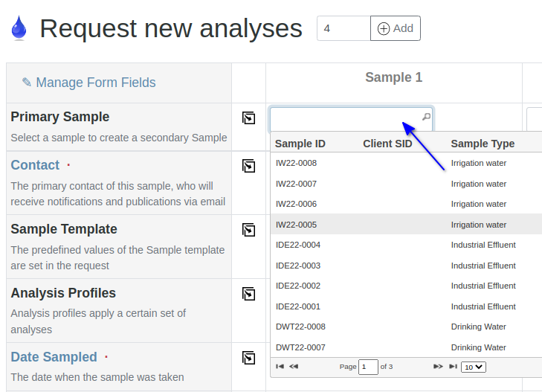Click the copy-across icon for Primary Sample
Screen dimensions: 542x392
tap(248, 118)
